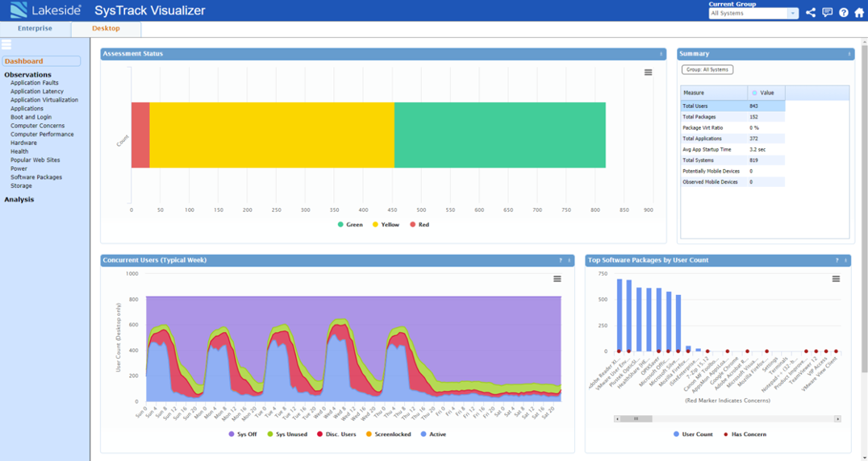Screen dimensions: 868x461
Task: Collapse the Summary panel
Action: pyautogui.click(x=849, y=54)
